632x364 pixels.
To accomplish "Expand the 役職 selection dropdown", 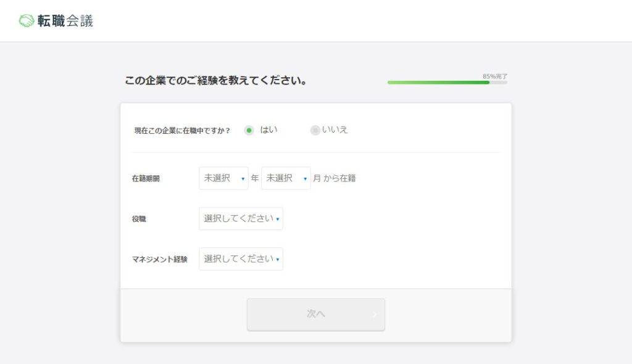I will pyautogui.click(x=241, y=218).
